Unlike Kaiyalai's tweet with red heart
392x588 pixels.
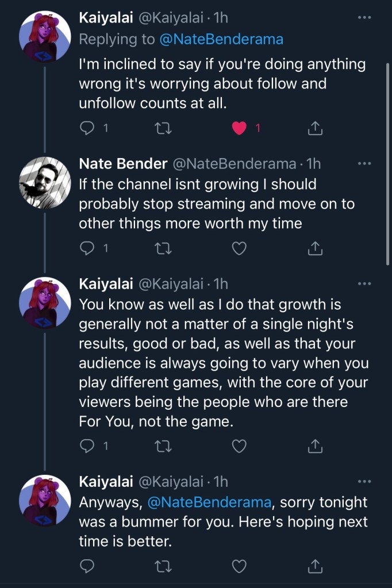[240, 129]
